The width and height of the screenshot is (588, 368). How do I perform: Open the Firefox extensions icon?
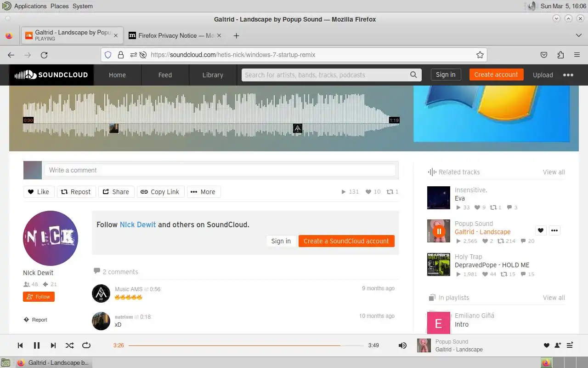coord(560,55)
